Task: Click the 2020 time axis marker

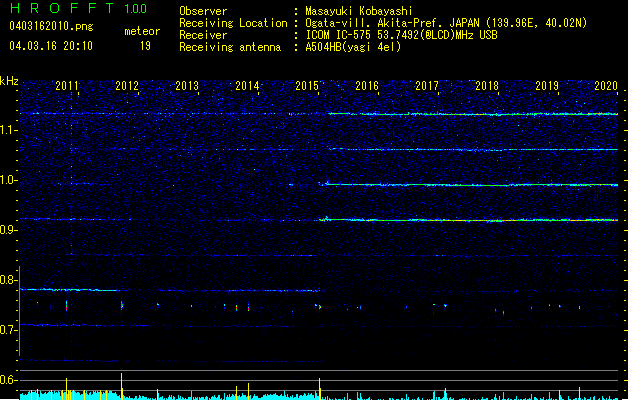Action: coord(606,86)
